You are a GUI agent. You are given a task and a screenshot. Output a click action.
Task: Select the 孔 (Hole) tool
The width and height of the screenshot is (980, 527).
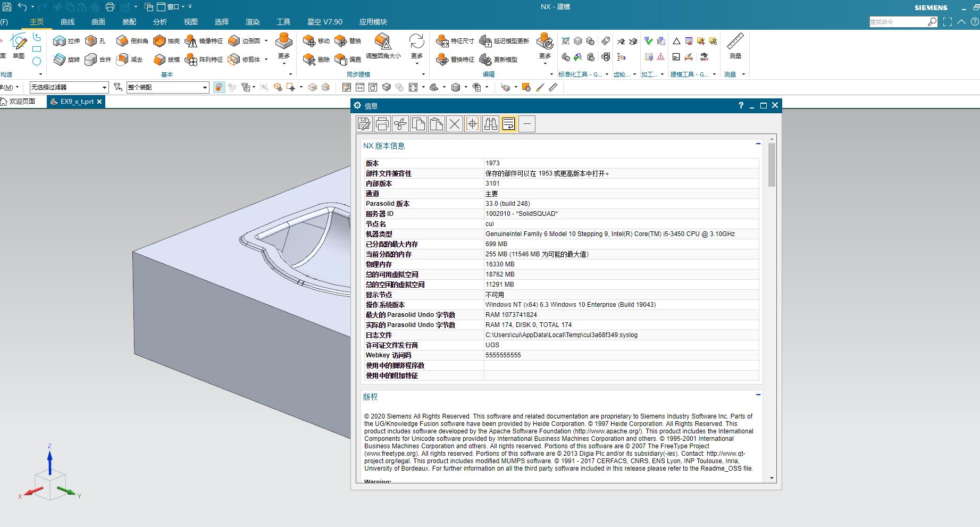tap(96, 41)
